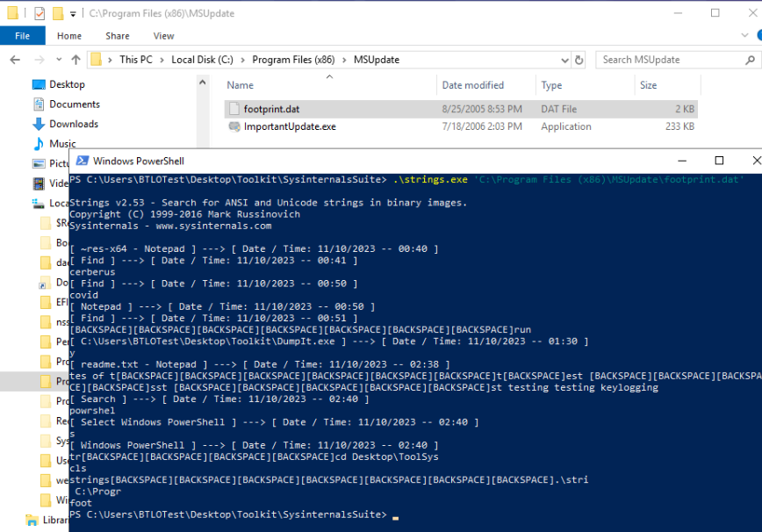Select the Local Disk drive icon in the sidebar
Viewport: 762px width, 532px height.
point(39,203)
